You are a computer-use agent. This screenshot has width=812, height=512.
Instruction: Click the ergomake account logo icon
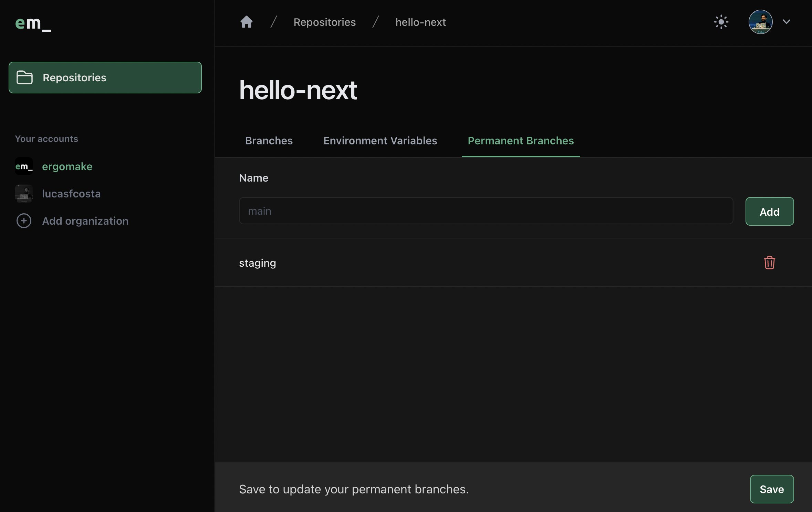click(x=24, y=166)
